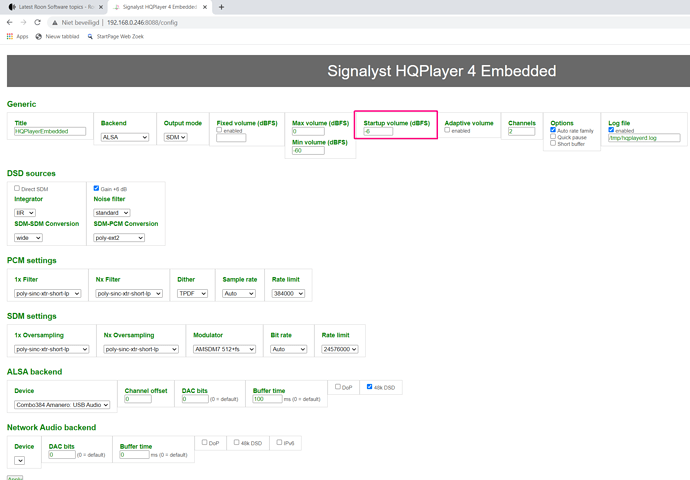Screen dimensions: 690x480
Task: Toggle the Auto rate family option
Action: coord(553,130)
